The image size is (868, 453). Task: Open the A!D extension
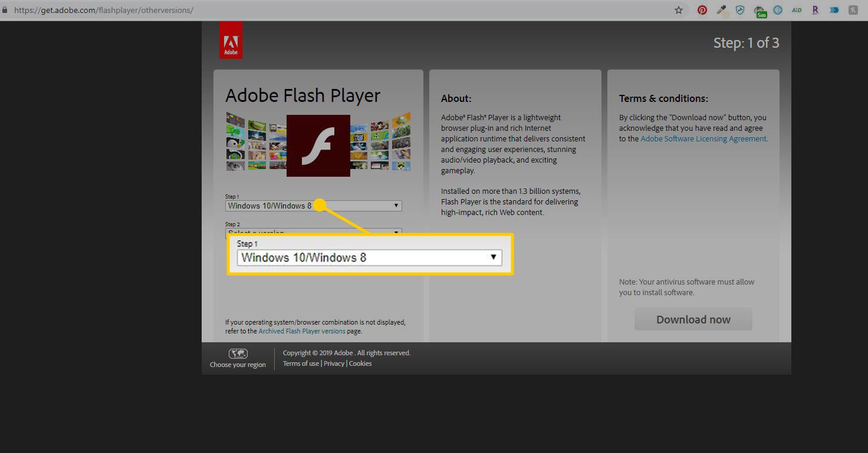797,10
